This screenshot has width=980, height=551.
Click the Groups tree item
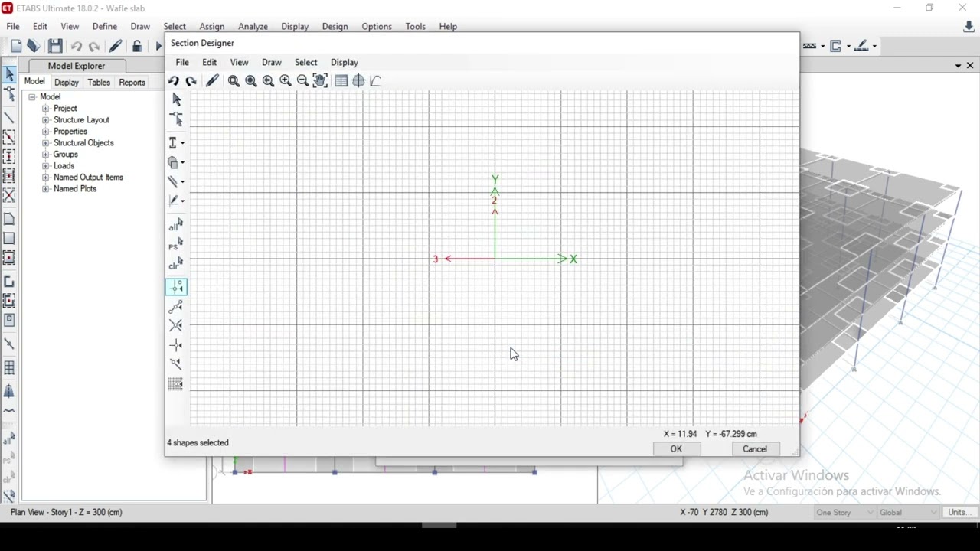pos(66,155)
